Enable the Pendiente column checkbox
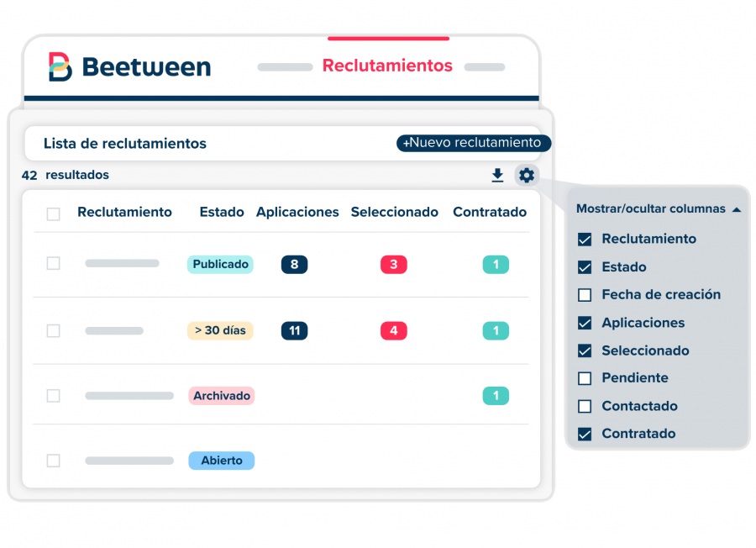The width and height of the screenshot is (756, 548). click(x=585, y=378)
